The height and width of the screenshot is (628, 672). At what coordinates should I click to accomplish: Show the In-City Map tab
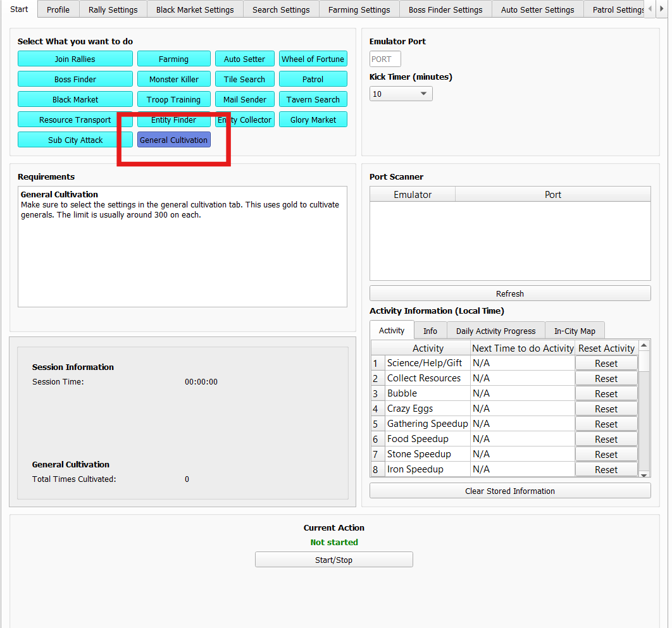point(575,331)
